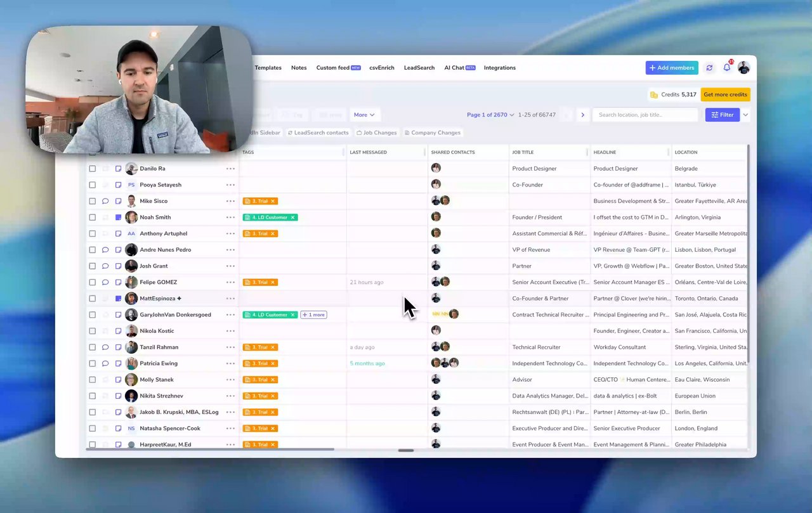The width and height of the screenshot is (812, 513).
Task: Open Custom feed in navigation
Action: [338, 68]
